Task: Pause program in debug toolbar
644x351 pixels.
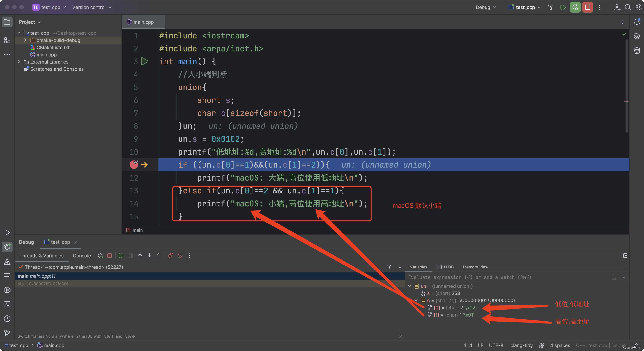Action: pyautogui.click(x=131, y=256)
